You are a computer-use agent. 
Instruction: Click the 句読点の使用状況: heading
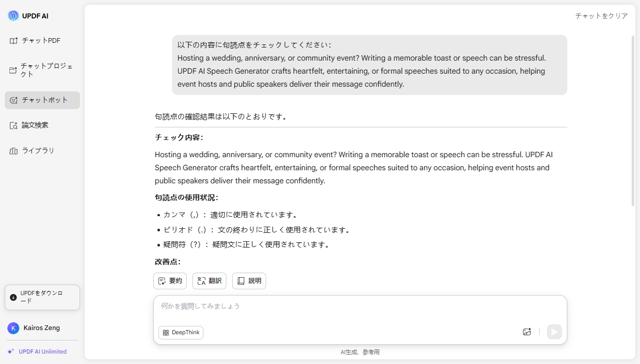[x=186, y=197]
